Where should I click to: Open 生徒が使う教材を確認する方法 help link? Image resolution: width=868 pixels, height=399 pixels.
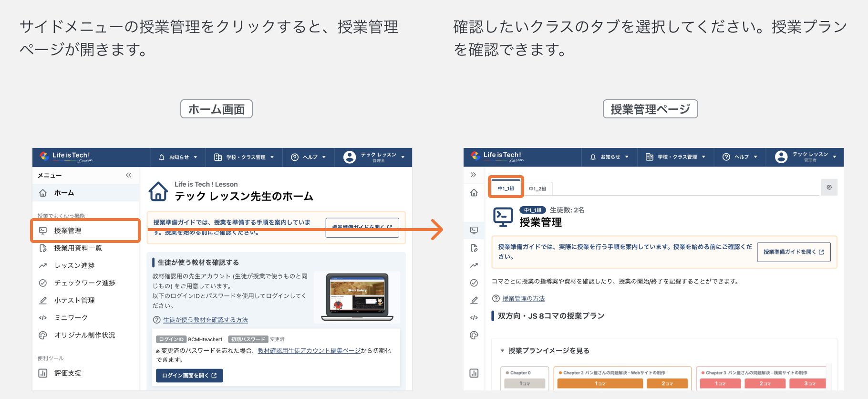click(206, 320)
